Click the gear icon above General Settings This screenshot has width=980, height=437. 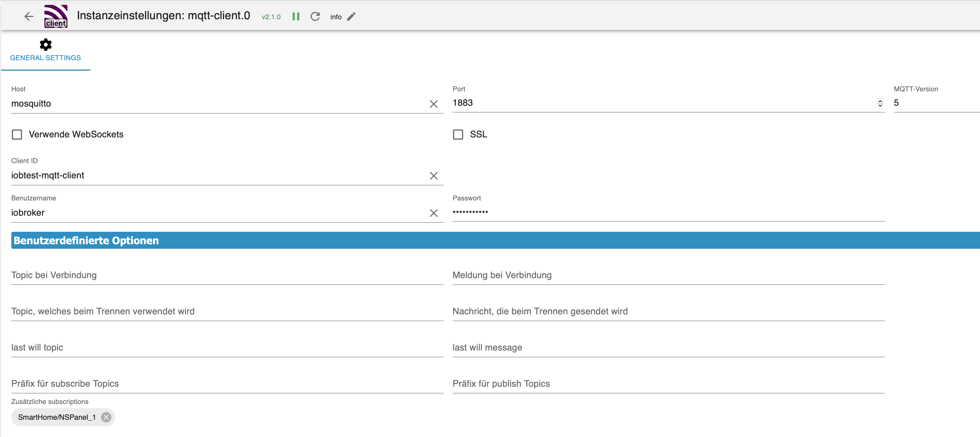(x=45, y=45)
